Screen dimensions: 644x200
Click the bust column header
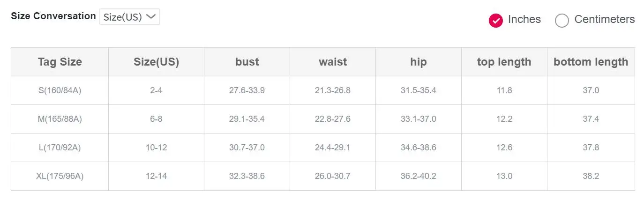pyautogui.click(x=247, y=62)
